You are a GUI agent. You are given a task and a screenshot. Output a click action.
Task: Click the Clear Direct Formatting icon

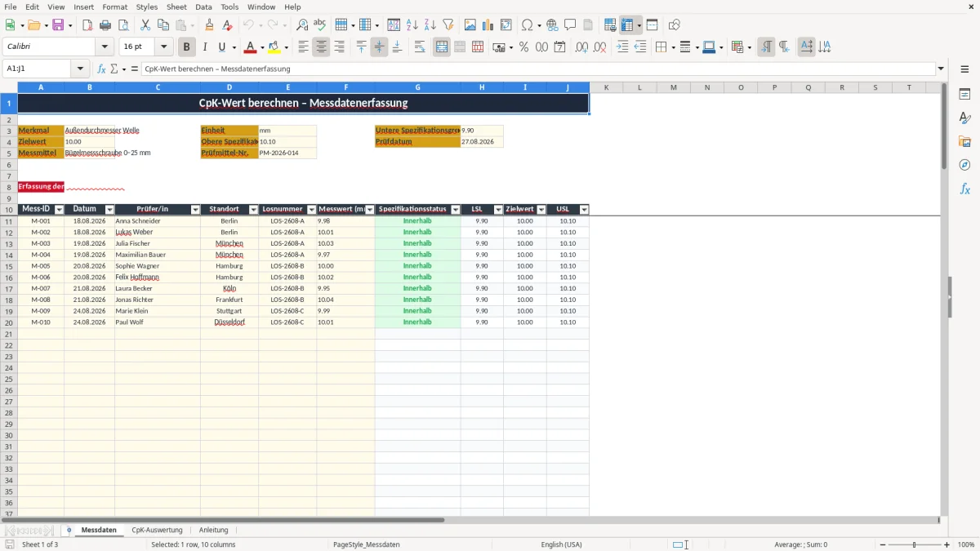coord(227,25)
